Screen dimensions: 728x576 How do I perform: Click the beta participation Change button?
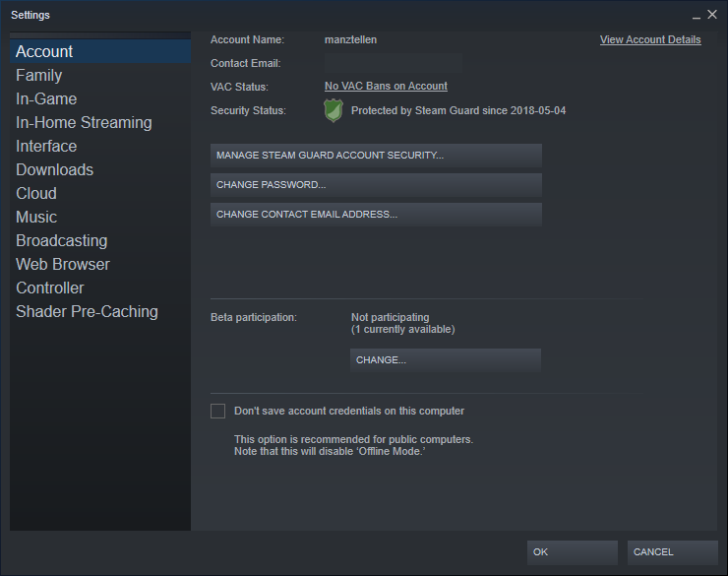(x=446, y=360)
